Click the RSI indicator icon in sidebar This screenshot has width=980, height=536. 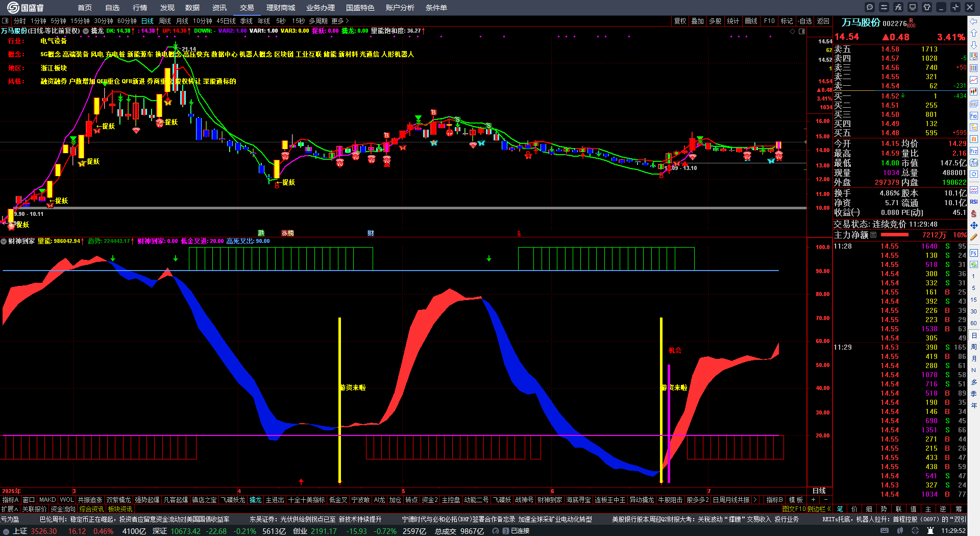pyautogui.click(x=974, y=202)
